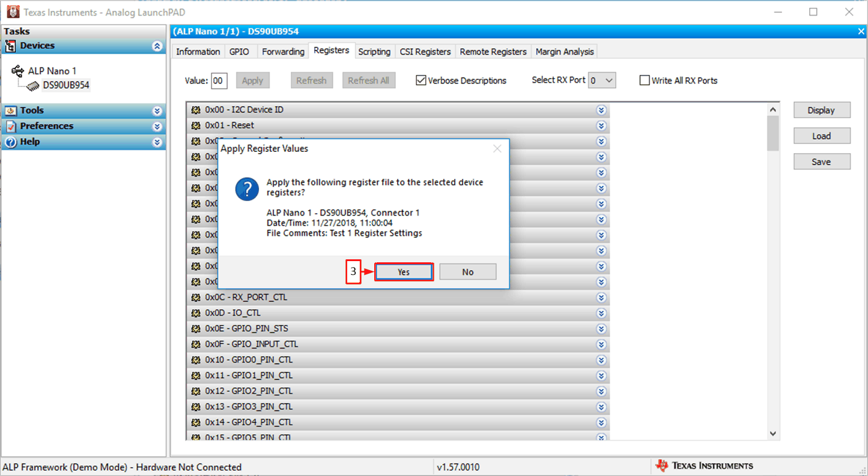
Task: Click the DS90UB954 chip icon
Action: (x=33, y=86)
